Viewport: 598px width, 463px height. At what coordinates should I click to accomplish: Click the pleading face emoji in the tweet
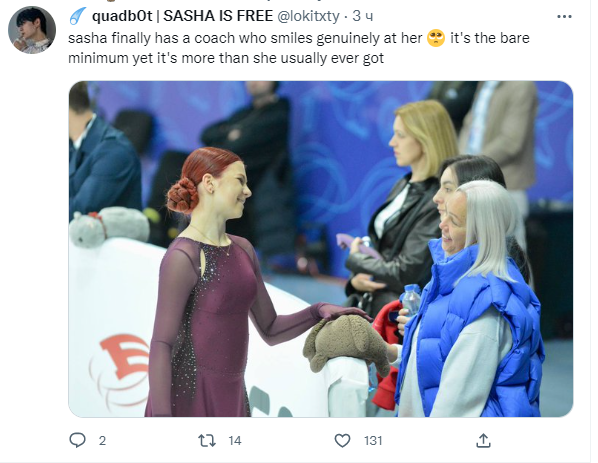[x=436, y=38]
